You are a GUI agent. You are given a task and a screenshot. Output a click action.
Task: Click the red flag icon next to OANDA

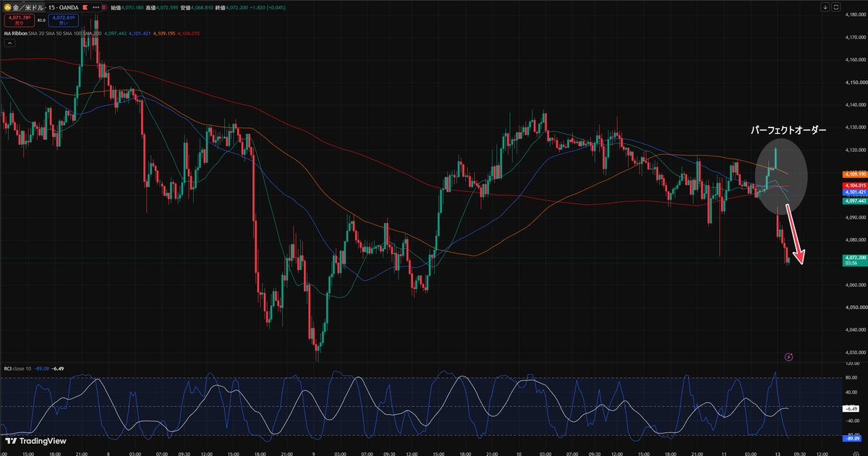tap(85, 7)
